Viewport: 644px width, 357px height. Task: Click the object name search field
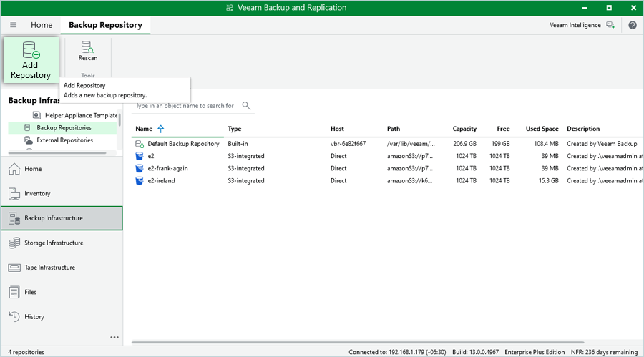coord(186,106)
